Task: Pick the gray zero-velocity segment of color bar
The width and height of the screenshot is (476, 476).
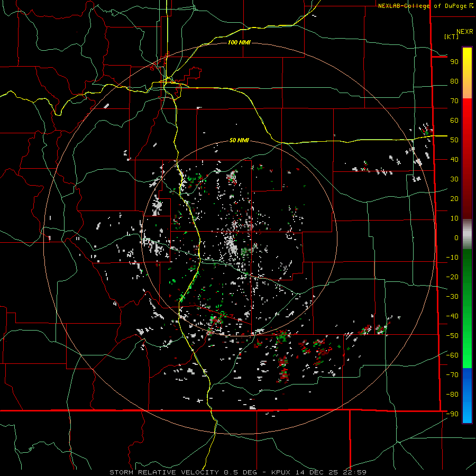Action: (x=467, y=234)
